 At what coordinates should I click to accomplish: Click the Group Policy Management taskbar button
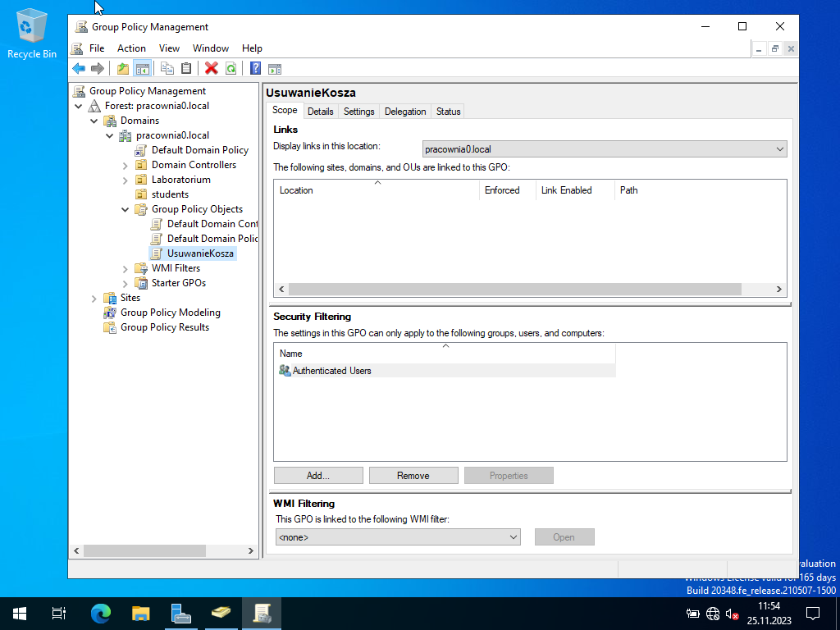(262, 613)
